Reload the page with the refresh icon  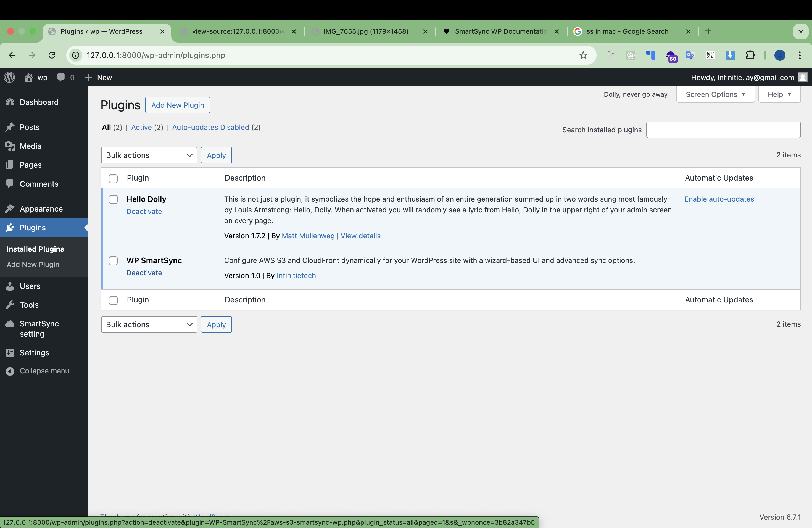(52, 55)
